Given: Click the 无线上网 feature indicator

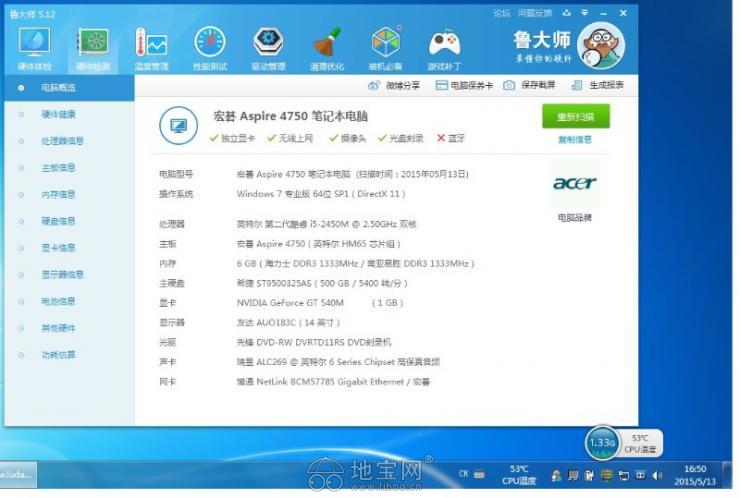Looking at the screenshot, I should pos(290,138).
